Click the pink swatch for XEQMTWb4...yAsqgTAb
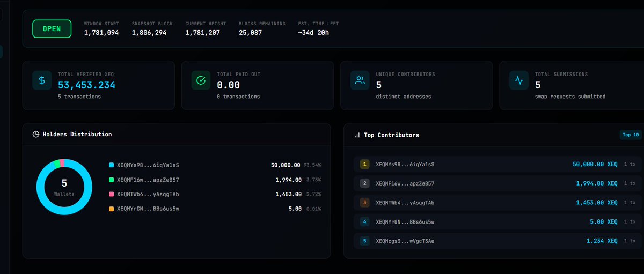The height and width of the screenshot is (274, 644). (x=111, y=194)
